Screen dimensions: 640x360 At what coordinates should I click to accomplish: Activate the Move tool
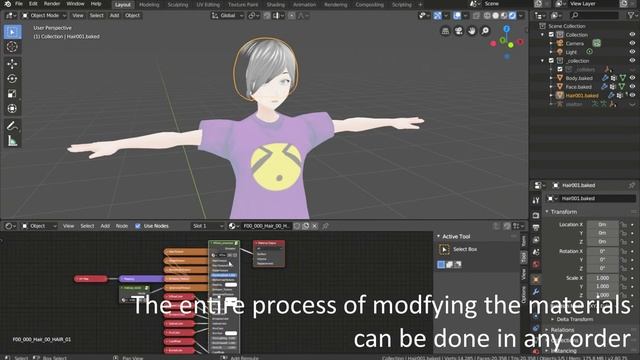12,64
